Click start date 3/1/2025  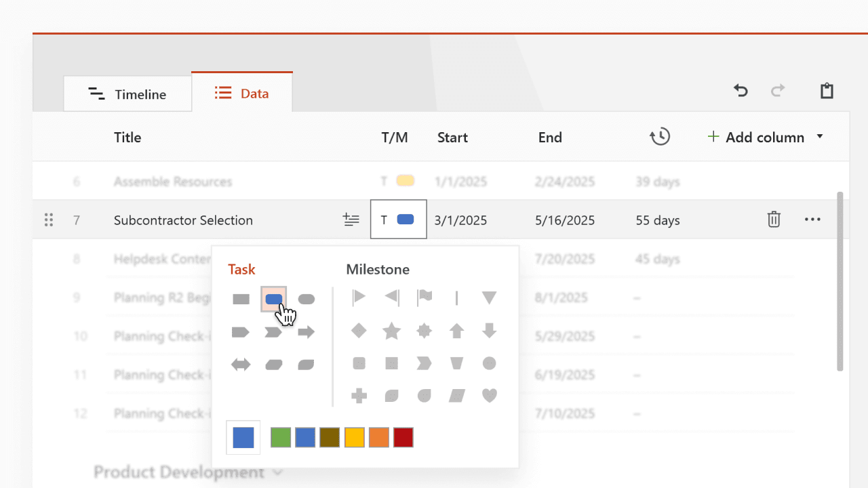pos(462,220)
